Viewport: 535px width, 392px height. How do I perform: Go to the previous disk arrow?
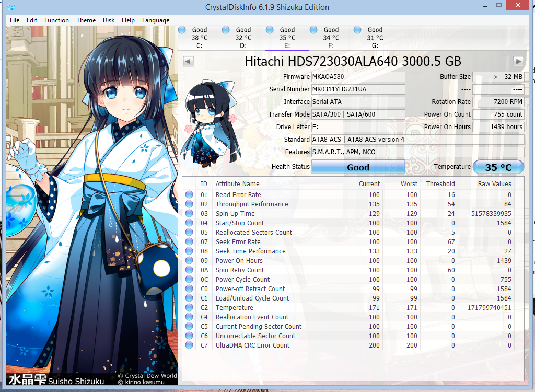pyautogui.click(x=188, y=62)
